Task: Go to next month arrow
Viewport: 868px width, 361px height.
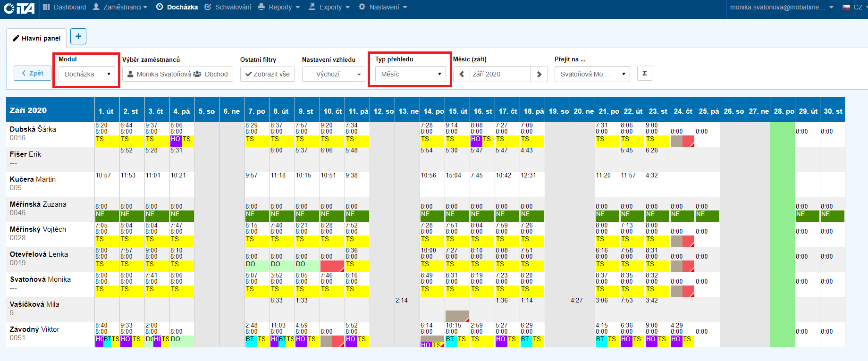Action: click(539, 74)
